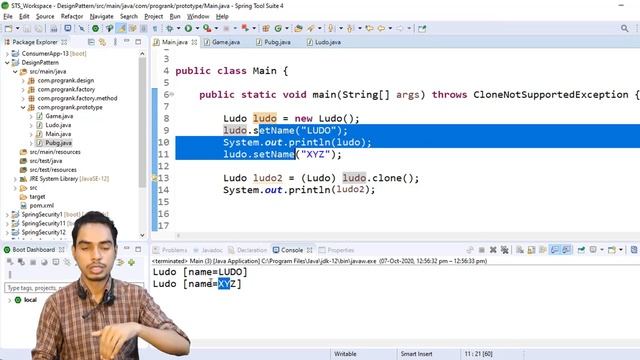
Task: Click Last Edit Location arrow icon
Action: (369, 28)
